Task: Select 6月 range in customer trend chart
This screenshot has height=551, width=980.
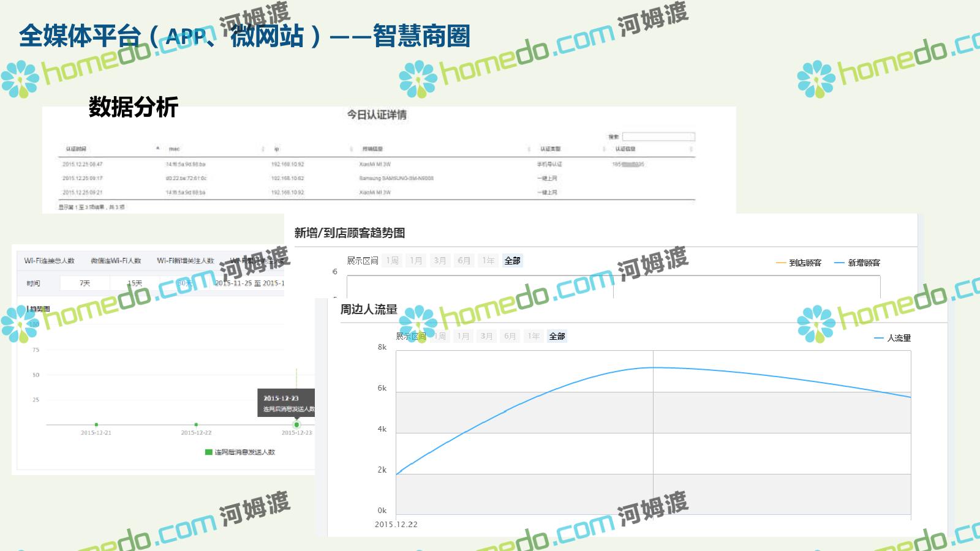Action: 464,261
